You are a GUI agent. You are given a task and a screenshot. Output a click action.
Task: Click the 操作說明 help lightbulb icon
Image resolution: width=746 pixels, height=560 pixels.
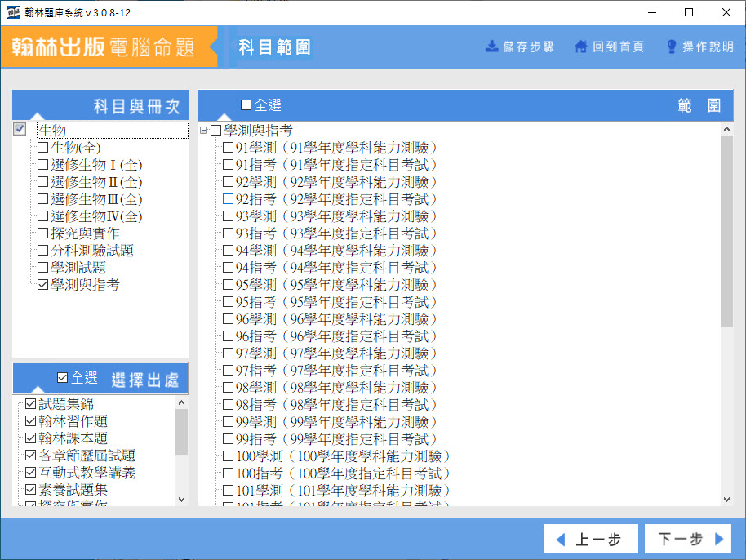[x=672, y=47]
